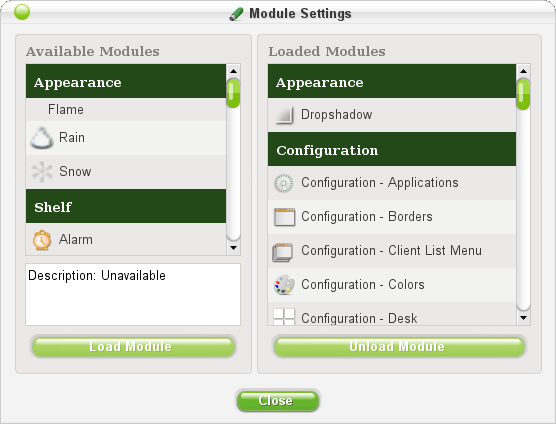The height and width of the screenshot is (424, 556).
Task: Click the Shelf category header in Available Modules
Action: tap(126, 206)
